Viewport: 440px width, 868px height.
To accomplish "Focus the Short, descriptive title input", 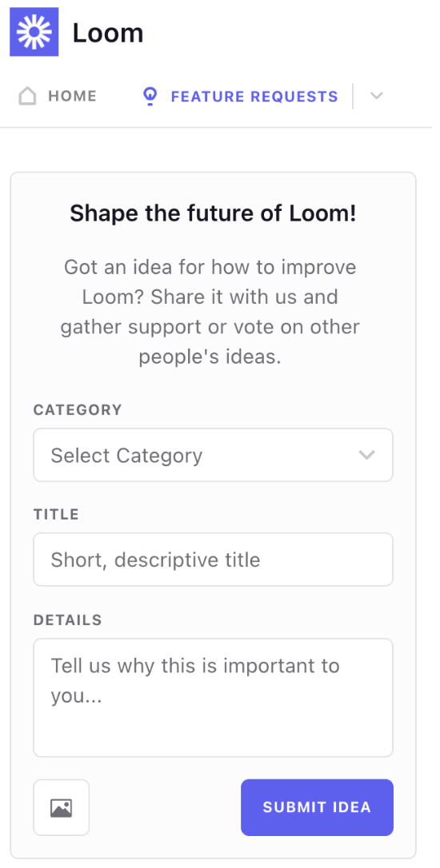I will [x=214, y=559].
